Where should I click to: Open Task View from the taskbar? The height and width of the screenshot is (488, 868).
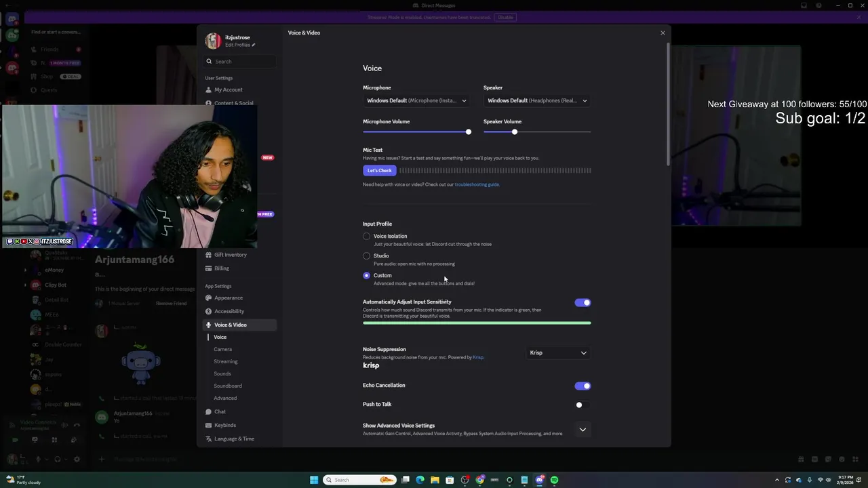tap(406, 480)
